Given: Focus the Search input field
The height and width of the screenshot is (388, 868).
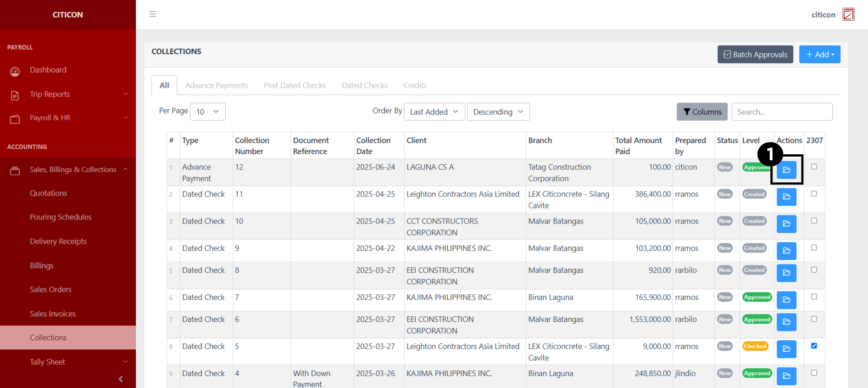Looking at the screenshot, I should click(782, 112).
